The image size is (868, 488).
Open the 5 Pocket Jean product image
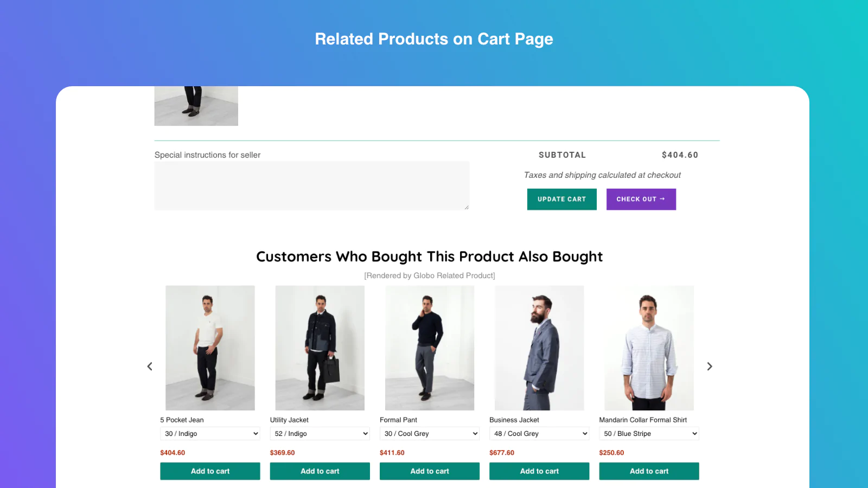(210, 348)
